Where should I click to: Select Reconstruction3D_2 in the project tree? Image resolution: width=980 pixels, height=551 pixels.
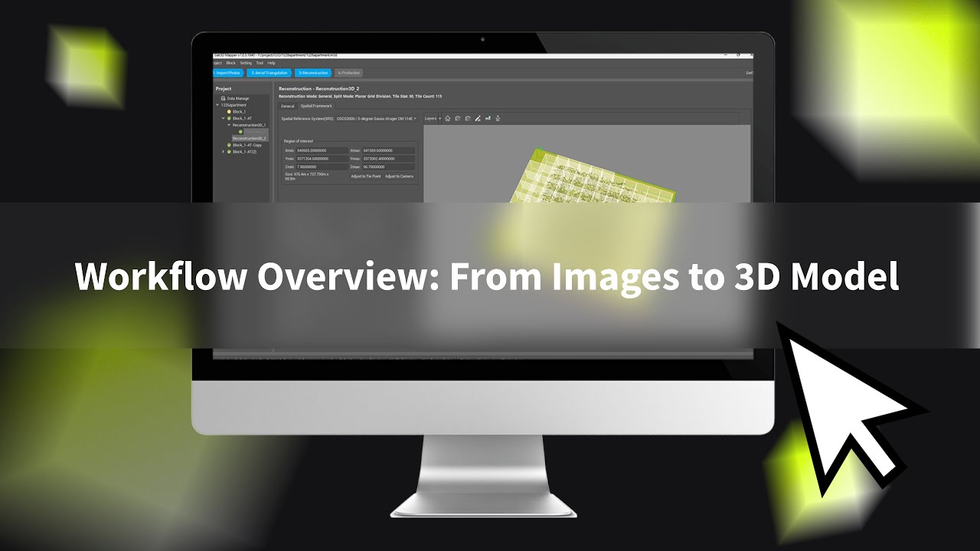250,139
